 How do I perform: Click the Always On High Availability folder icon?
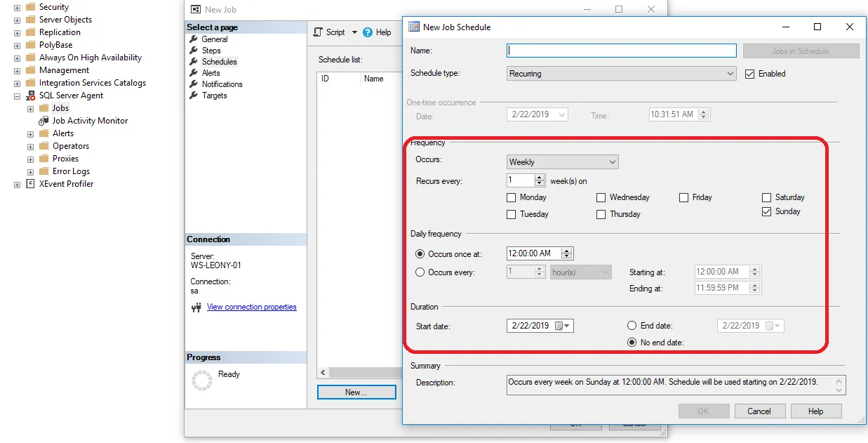(30, 58)
